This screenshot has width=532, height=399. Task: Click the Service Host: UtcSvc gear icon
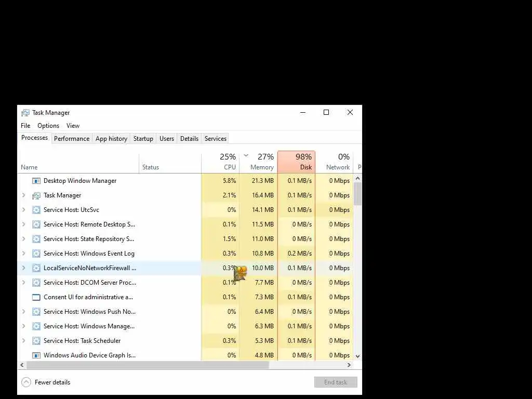coord(36,210)
